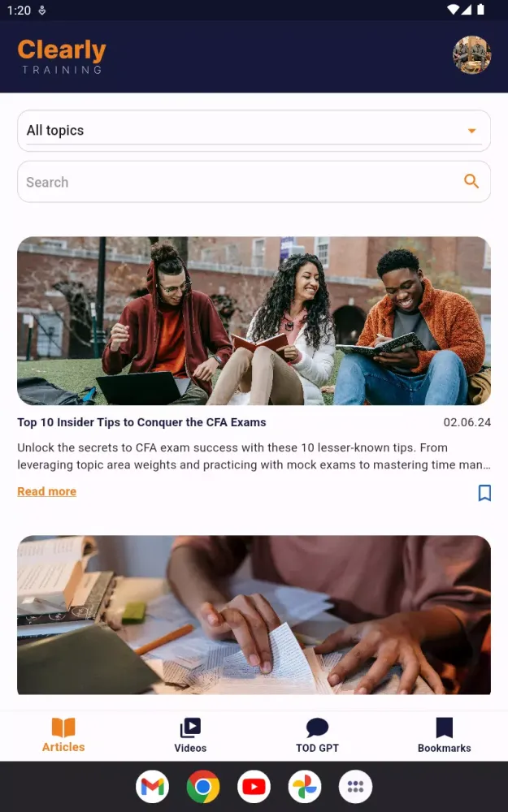The height and width of the screenshot is (812, 508).
Task: Expand the All topics dropdown
Action: coord(254,131)
